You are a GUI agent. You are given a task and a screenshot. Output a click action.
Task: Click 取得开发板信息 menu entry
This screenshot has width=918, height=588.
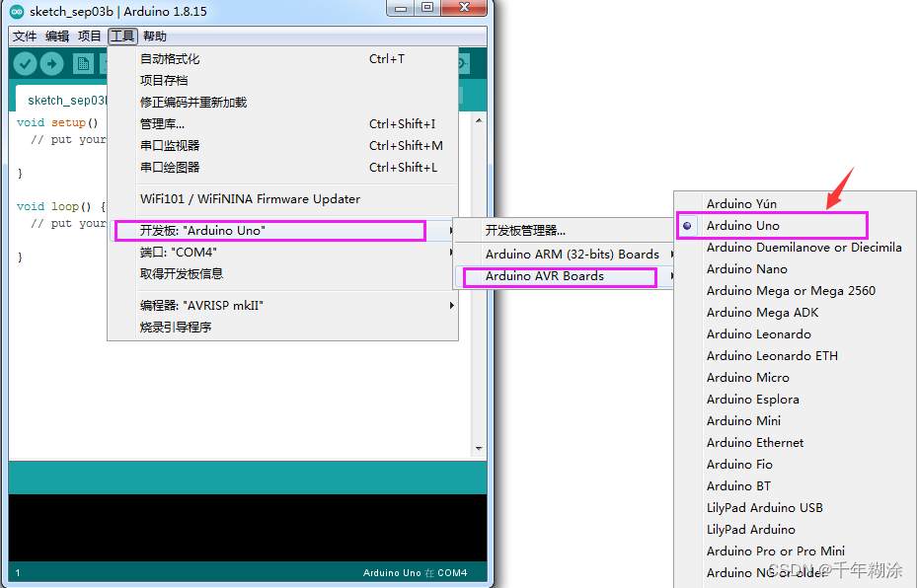pos(282,274)
